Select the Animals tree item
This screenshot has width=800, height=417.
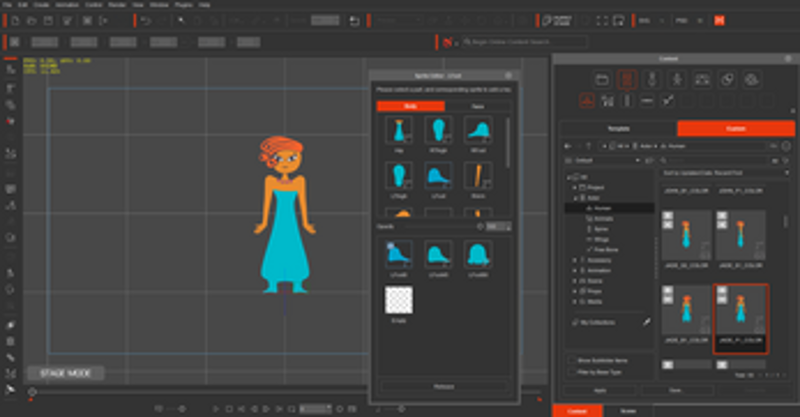tap(603, 218)
